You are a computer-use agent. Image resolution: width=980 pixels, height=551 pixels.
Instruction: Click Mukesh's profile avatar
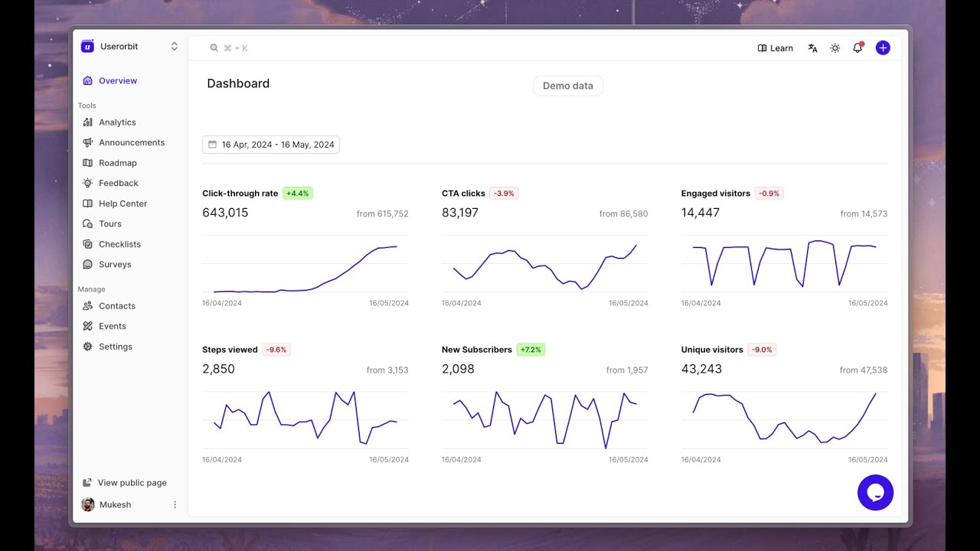pyautogui.click(x=88, y=505)
